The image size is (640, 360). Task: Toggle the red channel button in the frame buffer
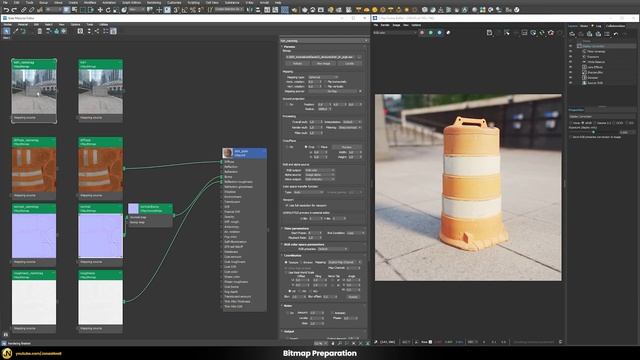point(422,33)
